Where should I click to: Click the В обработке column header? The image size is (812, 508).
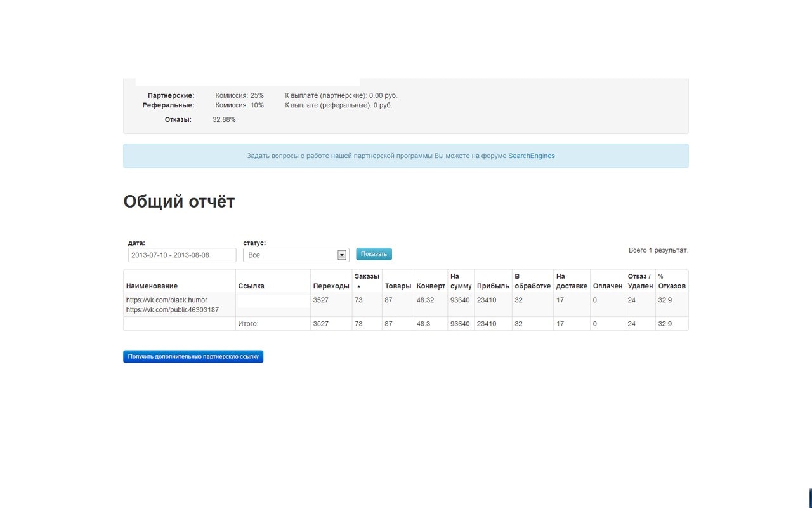tap(532, 281)
